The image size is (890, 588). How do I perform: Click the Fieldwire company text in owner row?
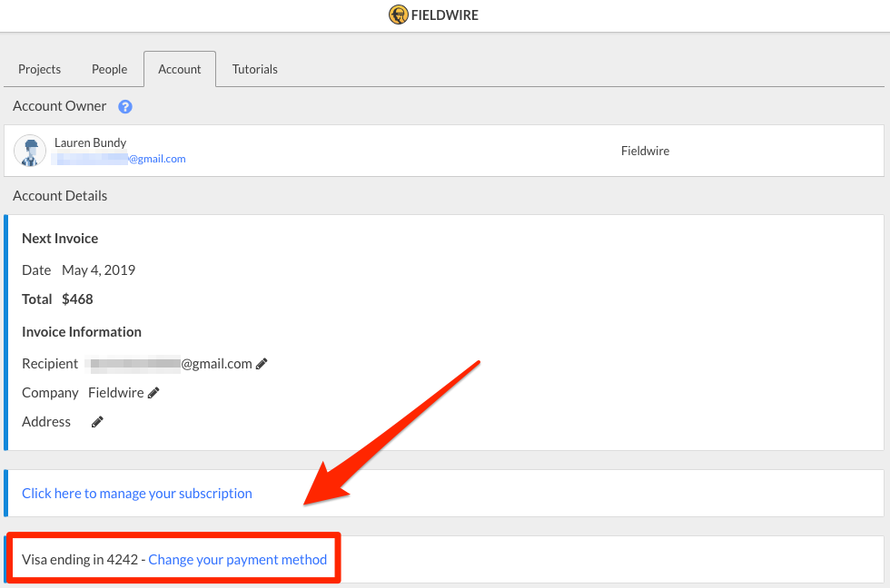646,151
